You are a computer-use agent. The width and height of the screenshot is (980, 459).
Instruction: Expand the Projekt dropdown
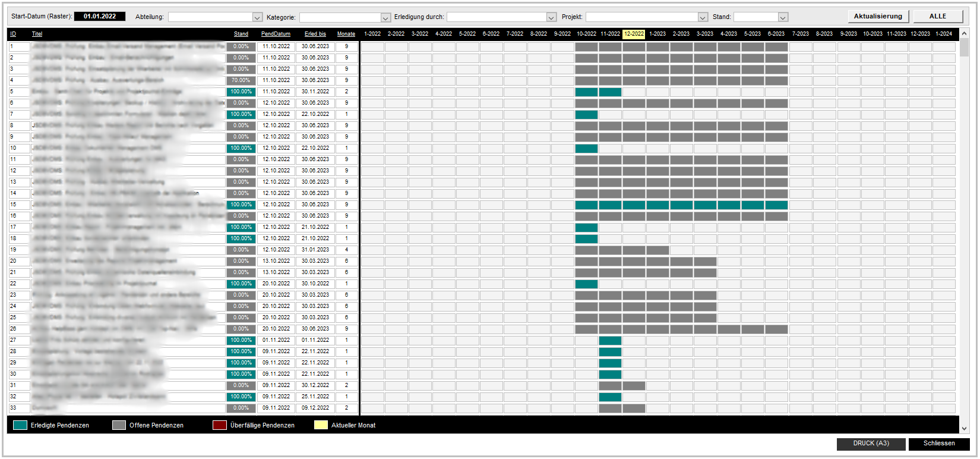[703, 17]
